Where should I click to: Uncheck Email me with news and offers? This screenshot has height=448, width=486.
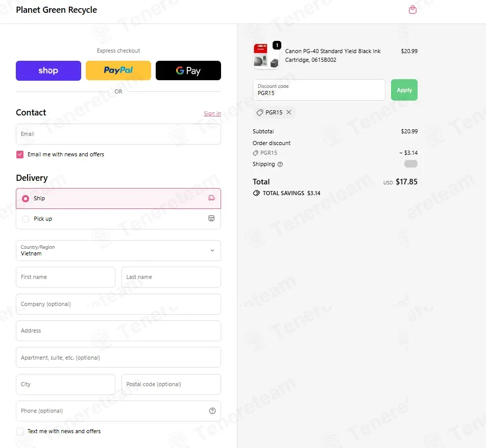point(20,154)
